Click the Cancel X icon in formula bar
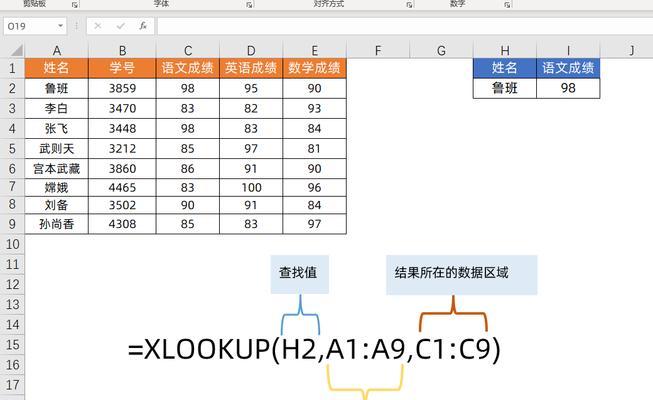The width and height of the screenshot is (653, 400). 97,26
